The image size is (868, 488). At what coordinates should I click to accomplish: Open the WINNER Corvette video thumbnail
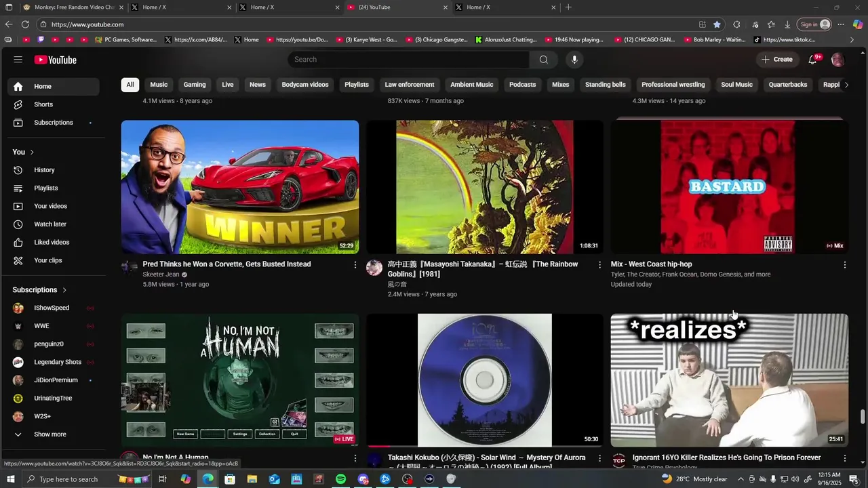coord(240,187)
